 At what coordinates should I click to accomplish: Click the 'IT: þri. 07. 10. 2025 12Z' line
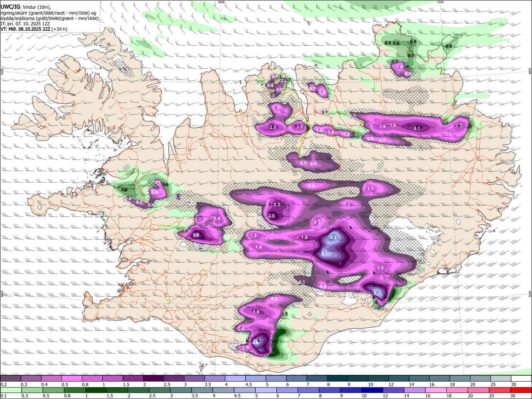[x=25, y=24]
